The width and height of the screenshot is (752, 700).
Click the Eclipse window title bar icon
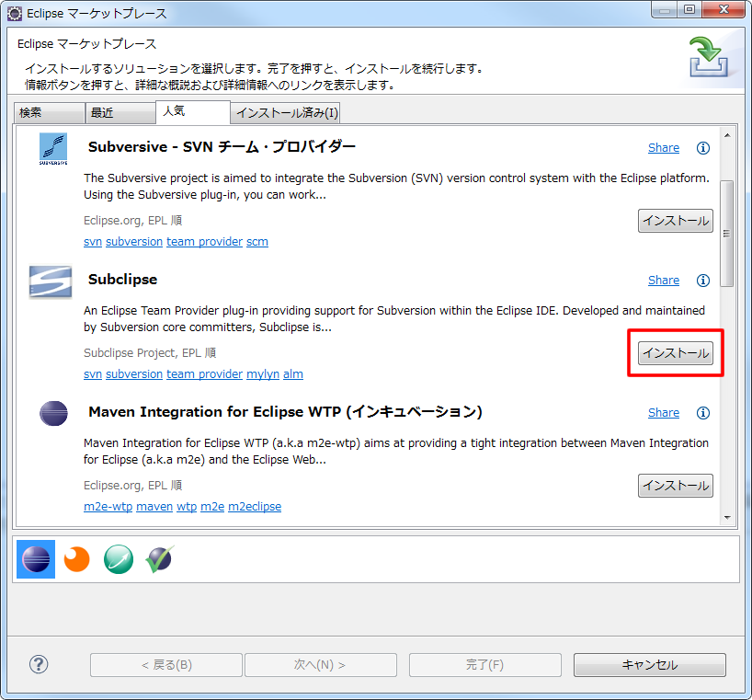click(x=15, y=14)
